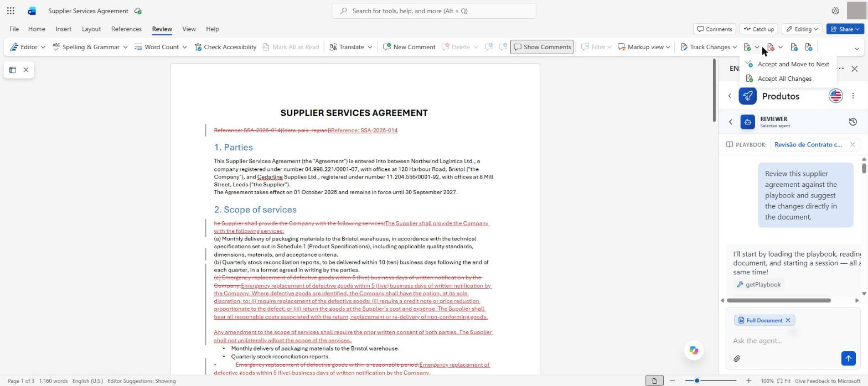This screenshot has width=868, height=386.
Task: Open conversation history clock icon
Action: coord(853,122)
